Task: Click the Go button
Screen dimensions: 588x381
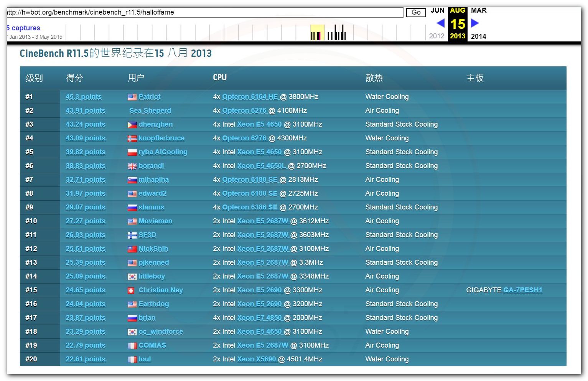Action: pos(416,12)
